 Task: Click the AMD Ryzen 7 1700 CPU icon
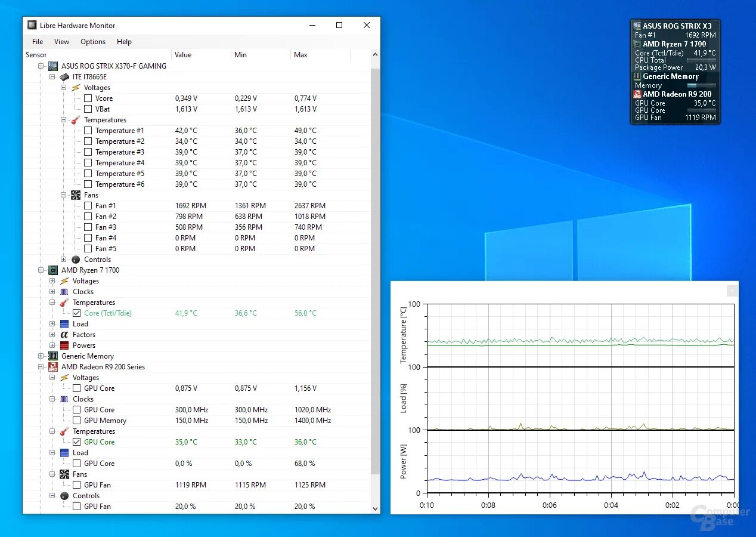53,270
